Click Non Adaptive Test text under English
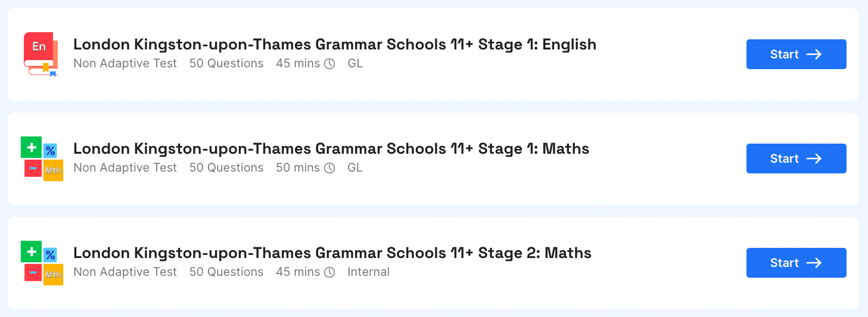 125,63
